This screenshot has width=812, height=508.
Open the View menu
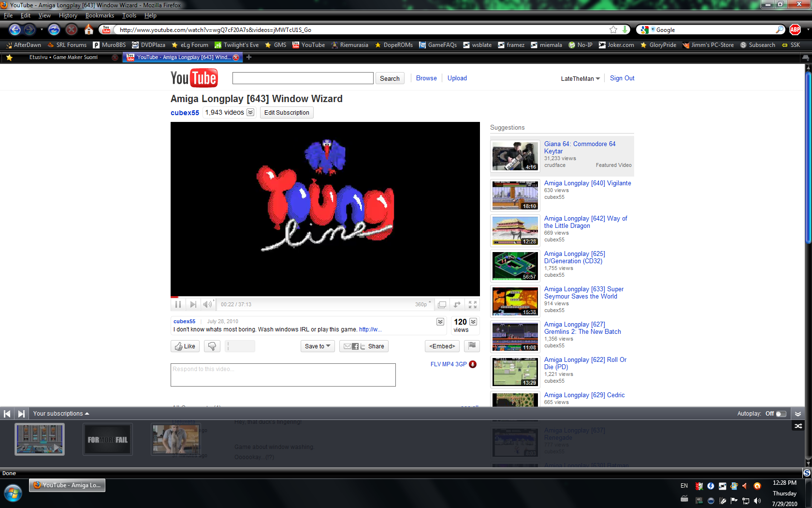[44, 15]
